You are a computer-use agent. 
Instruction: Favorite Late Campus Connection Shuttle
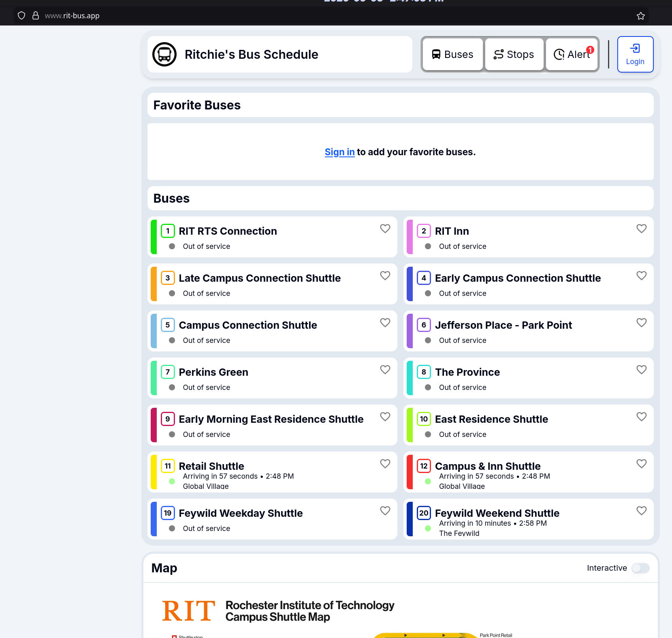(385, 276)
